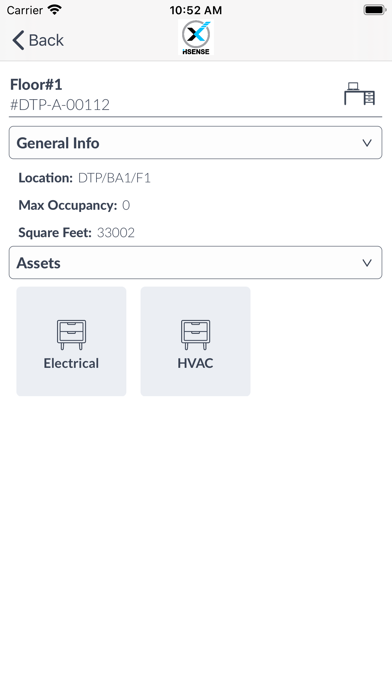Toggle the General Info section header
Screen dimensions: 392x696
(195, 142)
